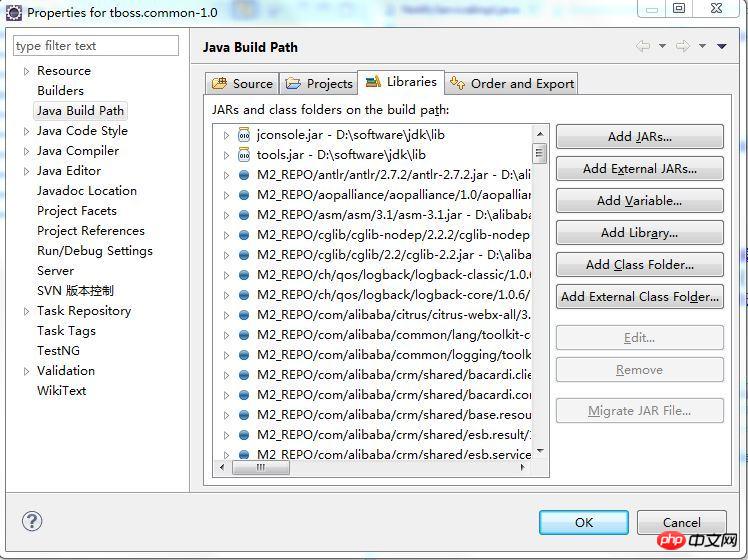Click the Add External JARs button

[x=639, y=169]
